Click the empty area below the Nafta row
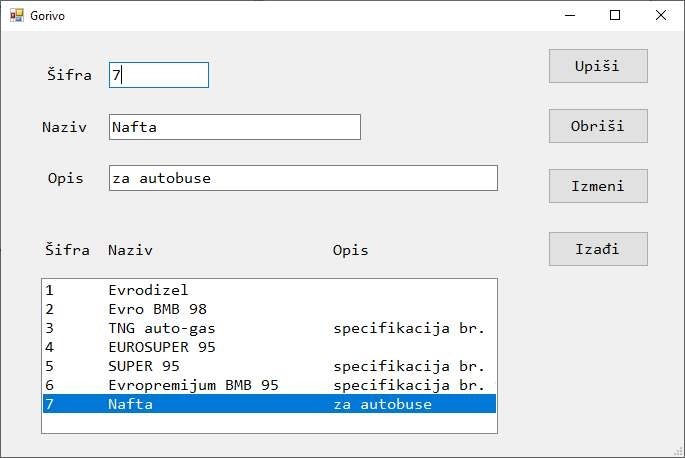 click(x=268, y=423)
